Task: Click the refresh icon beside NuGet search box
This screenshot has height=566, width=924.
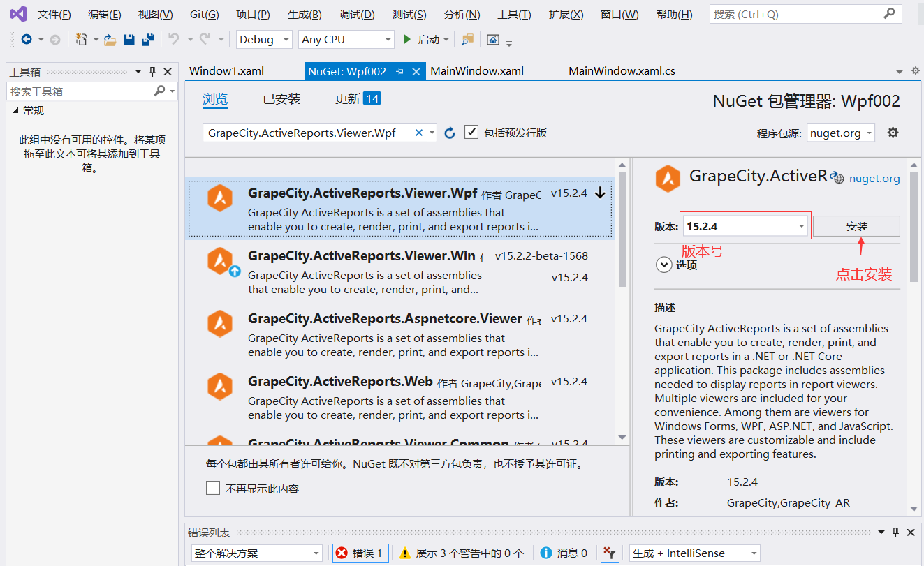Action: [450, 133]
